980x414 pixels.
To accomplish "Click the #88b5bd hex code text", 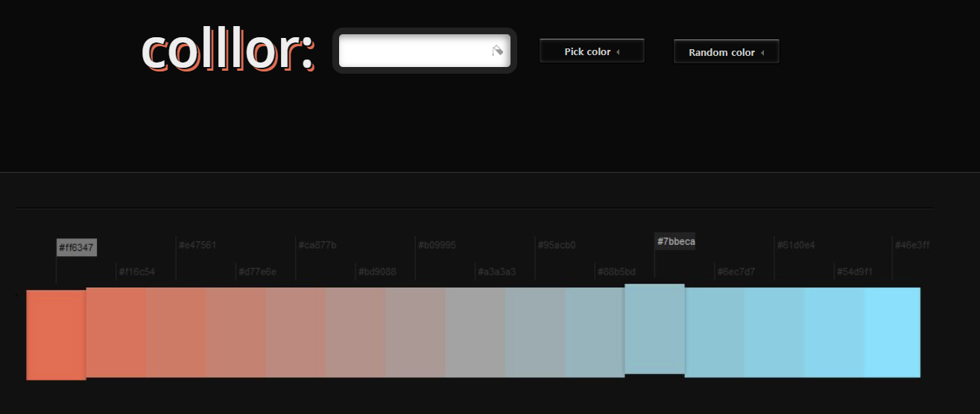I will tap(617, 272).
